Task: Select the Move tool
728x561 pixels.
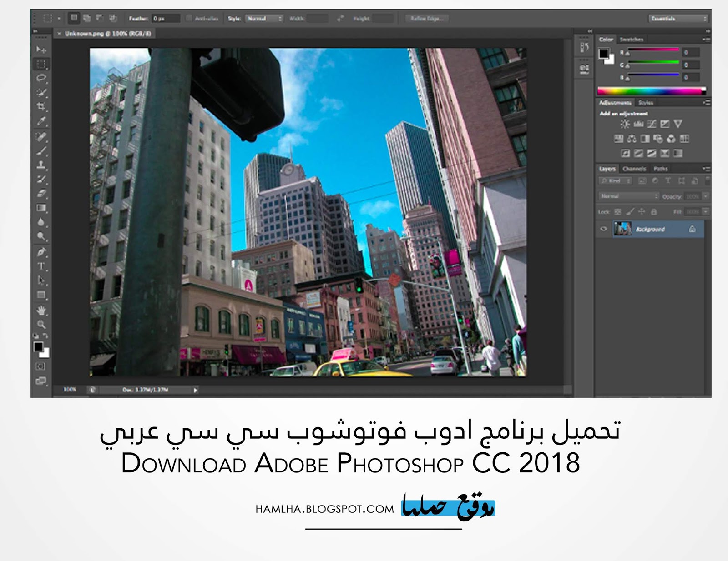Action: pos(41,49)
